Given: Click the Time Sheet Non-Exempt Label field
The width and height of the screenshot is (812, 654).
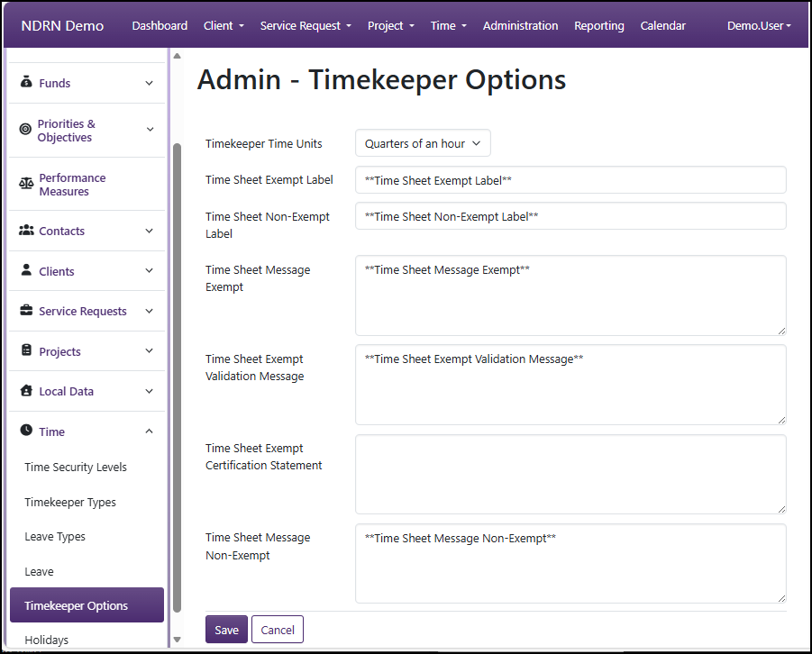Looking at the screenshot, I should point(570,216).
